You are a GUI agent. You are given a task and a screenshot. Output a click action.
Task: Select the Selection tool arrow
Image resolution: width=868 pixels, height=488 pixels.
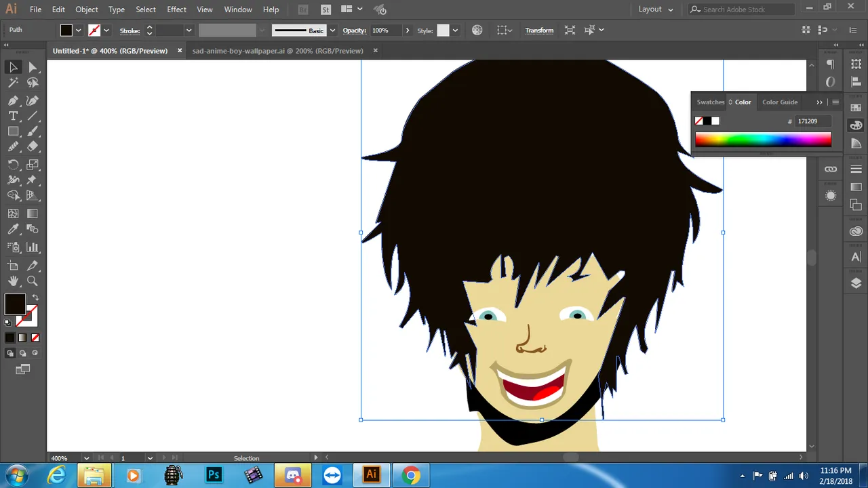(13, 67)
